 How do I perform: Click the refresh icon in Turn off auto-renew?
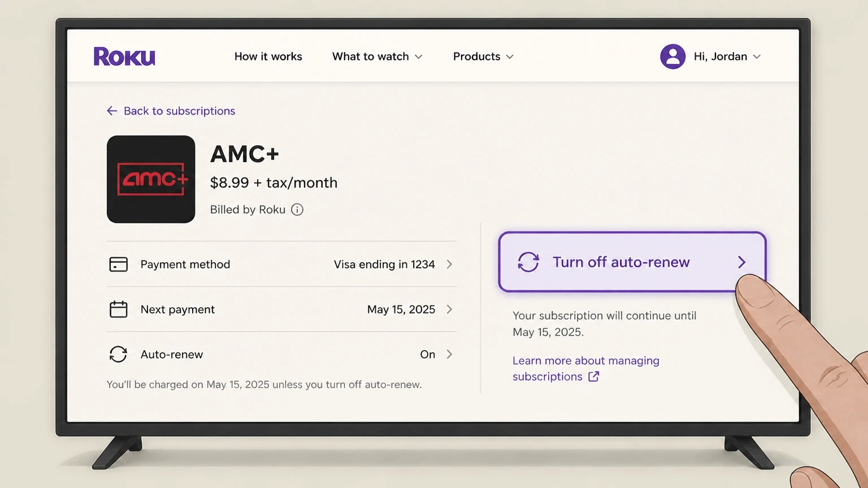(x=528, y=262)
